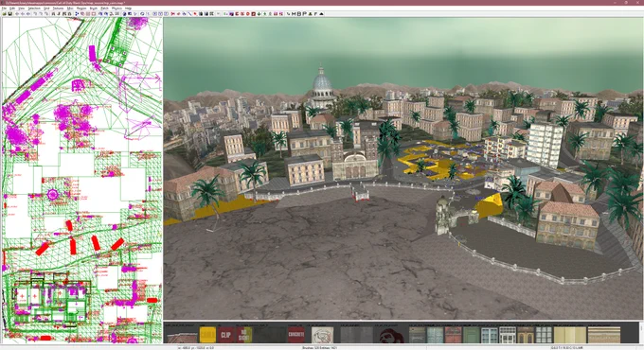The image size is (644, 350).
Task: Select the plain grey wall texture
Action: click(356, 335)
